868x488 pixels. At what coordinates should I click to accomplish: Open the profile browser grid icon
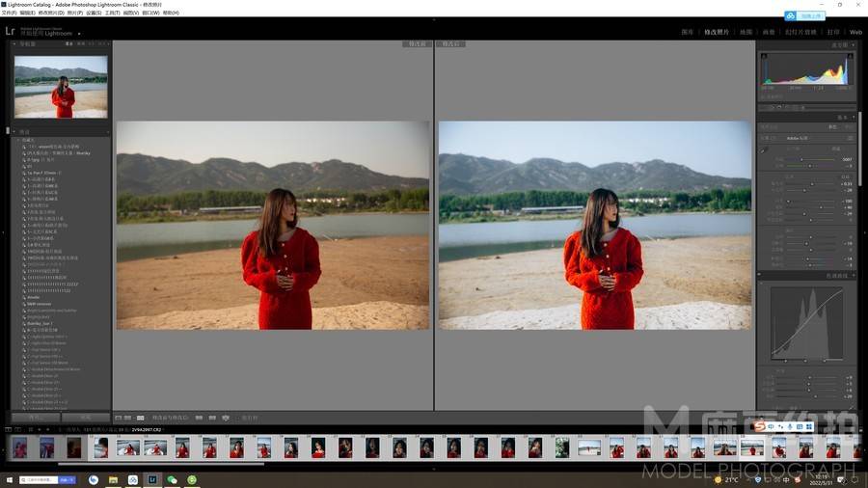[850, 138]
